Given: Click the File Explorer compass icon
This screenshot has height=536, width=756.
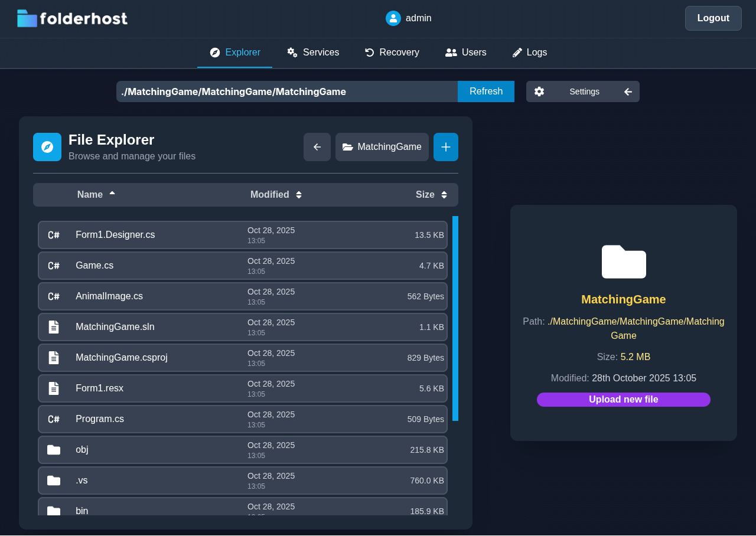Looking at the screenshot, I should (47, 147).
